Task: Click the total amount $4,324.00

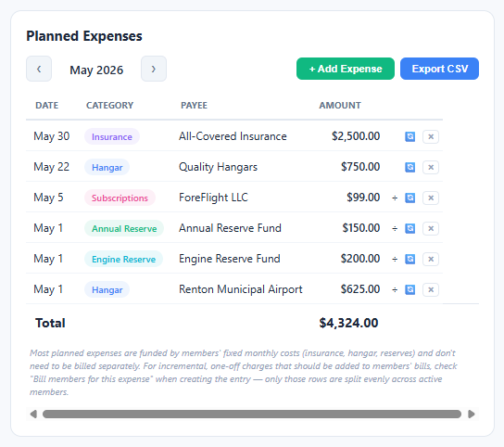Action: (x=348, y=323)
